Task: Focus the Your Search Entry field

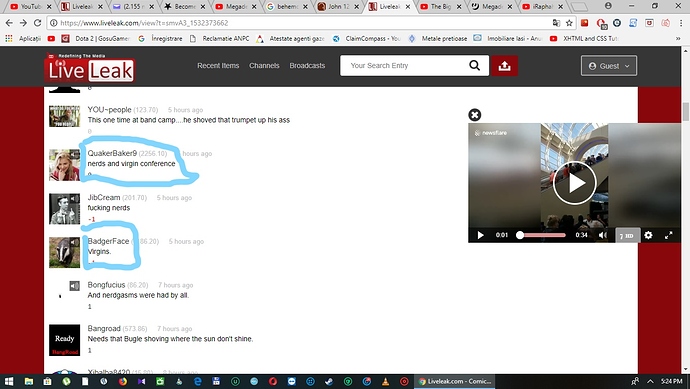Action: pyautogui.click(x=403, y=66)
